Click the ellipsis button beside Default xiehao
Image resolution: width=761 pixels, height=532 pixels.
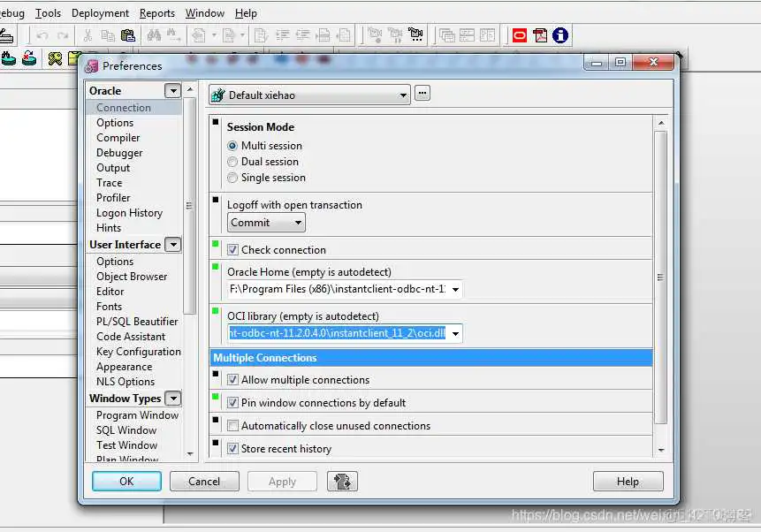point(422,94)
